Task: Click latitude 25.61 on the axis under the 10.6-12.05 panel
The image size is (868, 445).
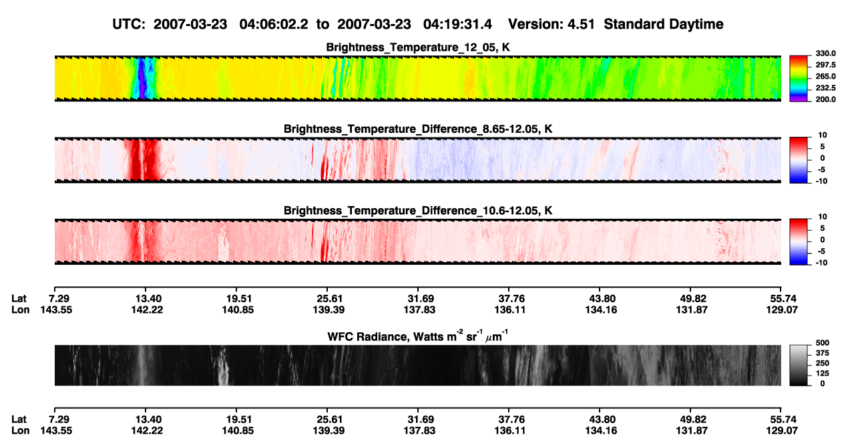Action: [330, 298]
